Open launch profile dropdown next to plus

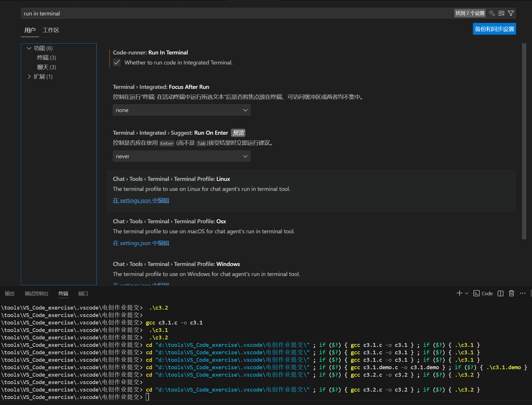tap(467, 293)
